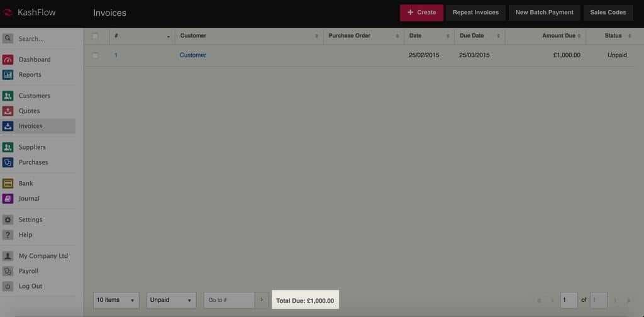Open the Journal book icon

click(x=8, y=199)
